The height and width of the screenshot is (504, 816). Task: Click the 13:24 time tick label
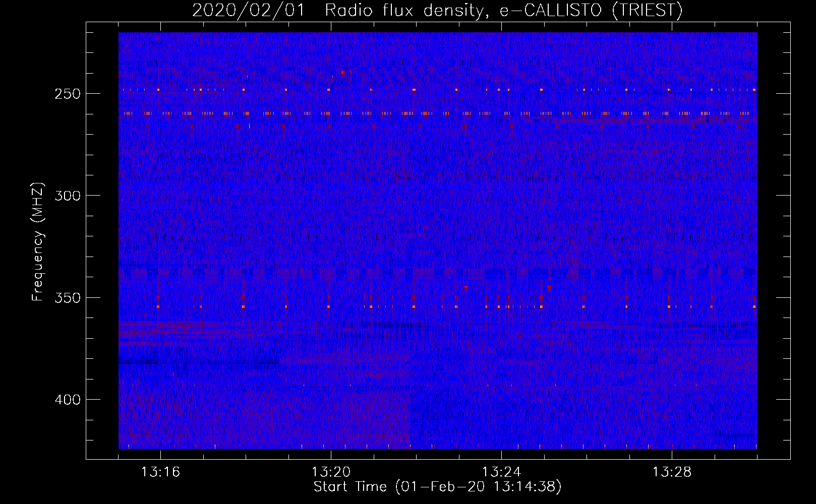click(x=501, y=472)
